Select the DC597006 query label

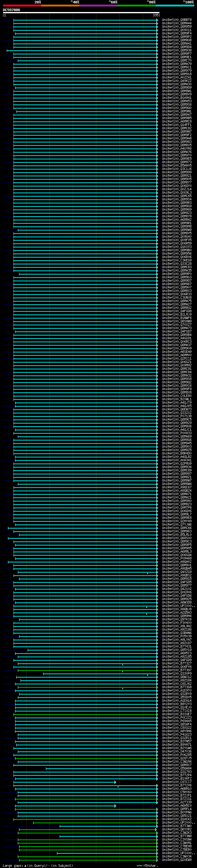[11, 10]
